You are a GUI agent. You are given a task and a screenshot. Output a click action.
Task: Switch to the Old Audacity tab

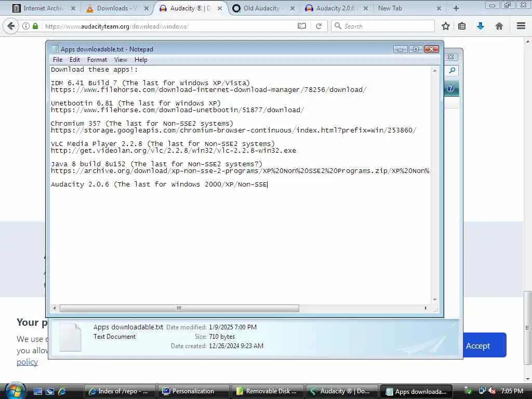coord(260,8)
